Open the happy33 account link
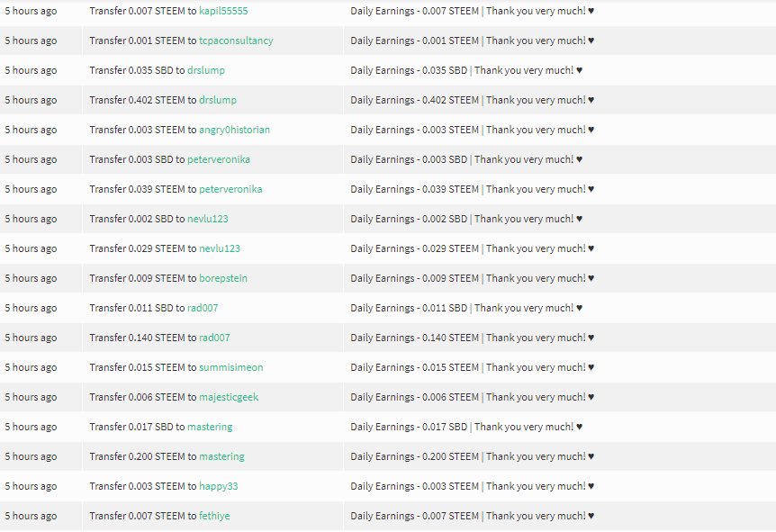 pos(218,486)
